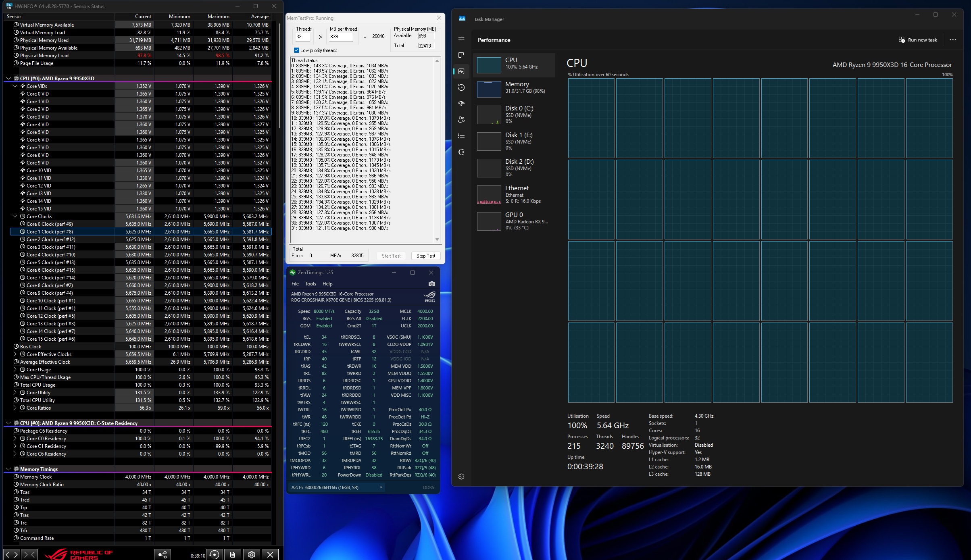Image resolution: width=971 pixels, height=560 pixels.
Task: Open Services icon in Task Manager sidebar
Action: [462, 152]
